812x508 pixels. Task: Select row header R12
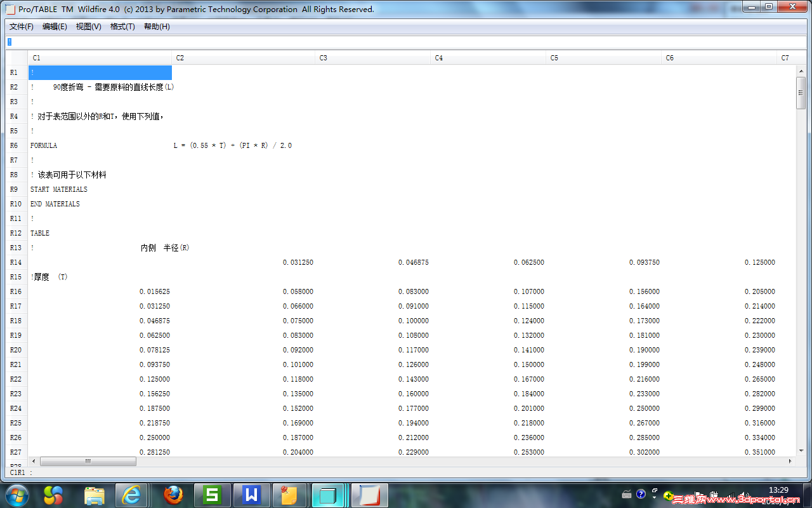click(x=16, y=233)
